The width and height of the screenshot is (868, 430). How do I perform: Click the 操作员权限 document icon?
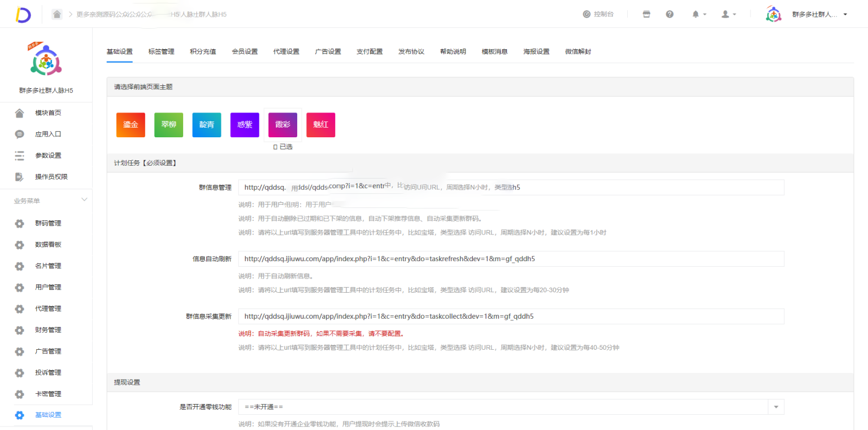point(20,177)
